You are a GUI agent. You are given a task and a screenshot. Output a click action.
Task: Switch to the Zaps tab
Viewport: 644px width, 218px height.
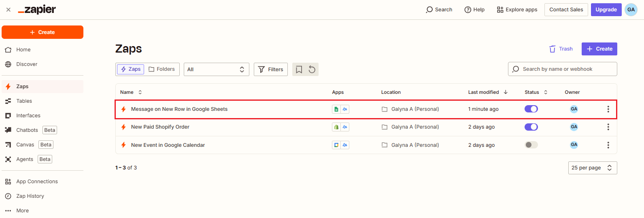(x=131, y=69)
